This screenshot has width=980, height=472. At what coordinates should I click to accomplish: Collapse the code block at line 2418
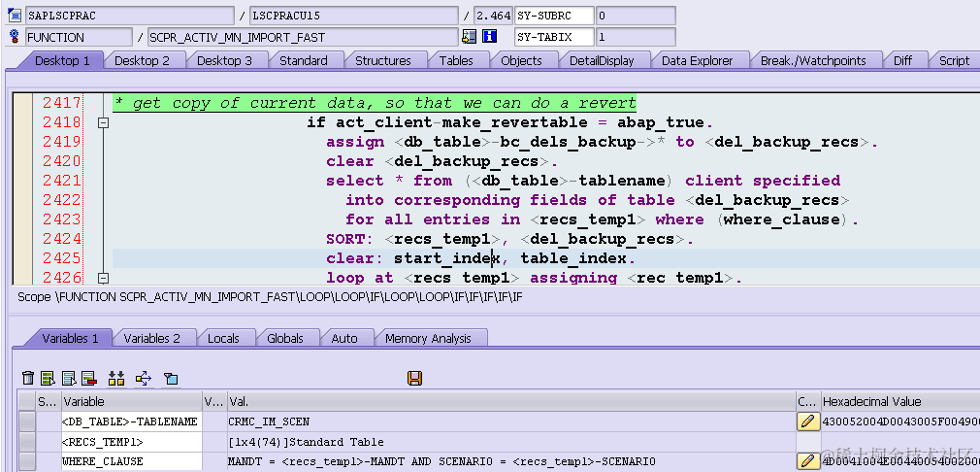click(104, 123)
